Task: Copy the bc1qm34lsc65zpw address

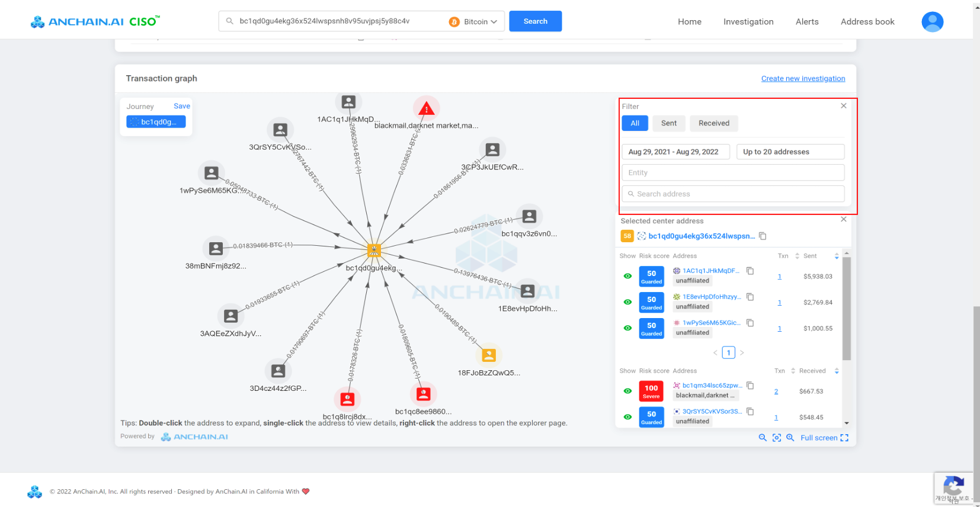Action: 750,386
